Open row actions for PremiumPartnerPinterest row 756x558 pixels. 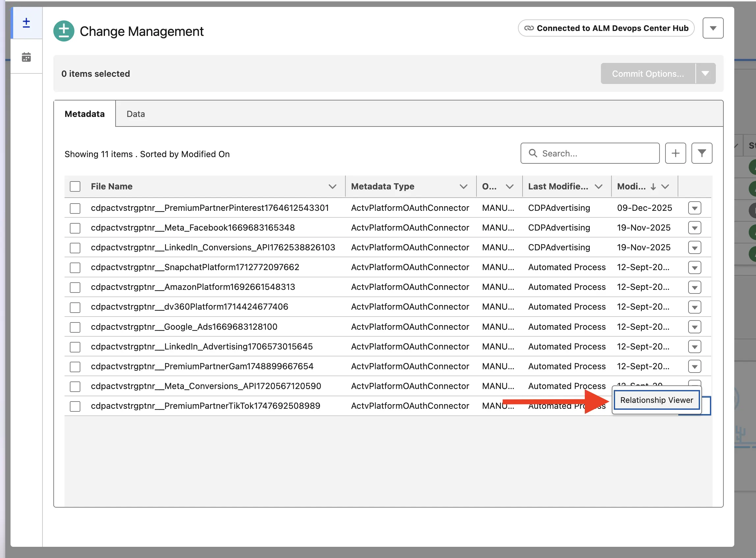[x=694, y=208]
